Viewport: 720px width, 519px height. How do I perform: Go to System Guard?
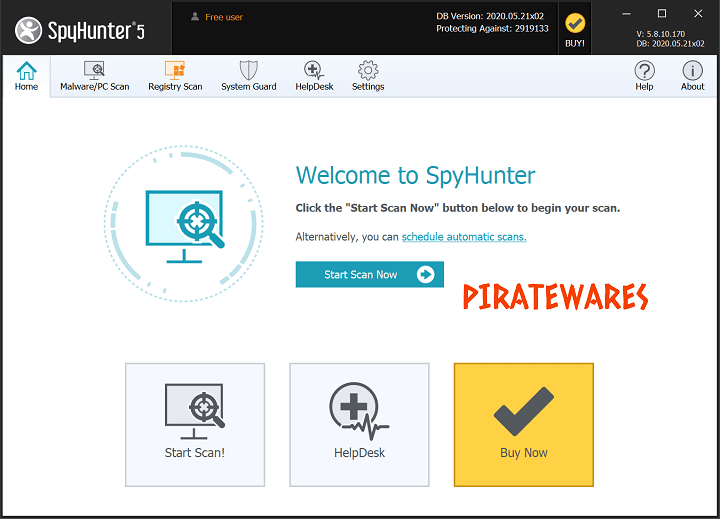[248, 76]
